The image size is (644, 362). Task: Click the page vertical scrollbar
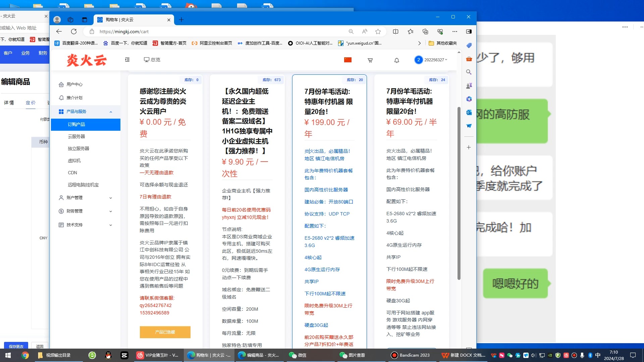click(459, 193)
